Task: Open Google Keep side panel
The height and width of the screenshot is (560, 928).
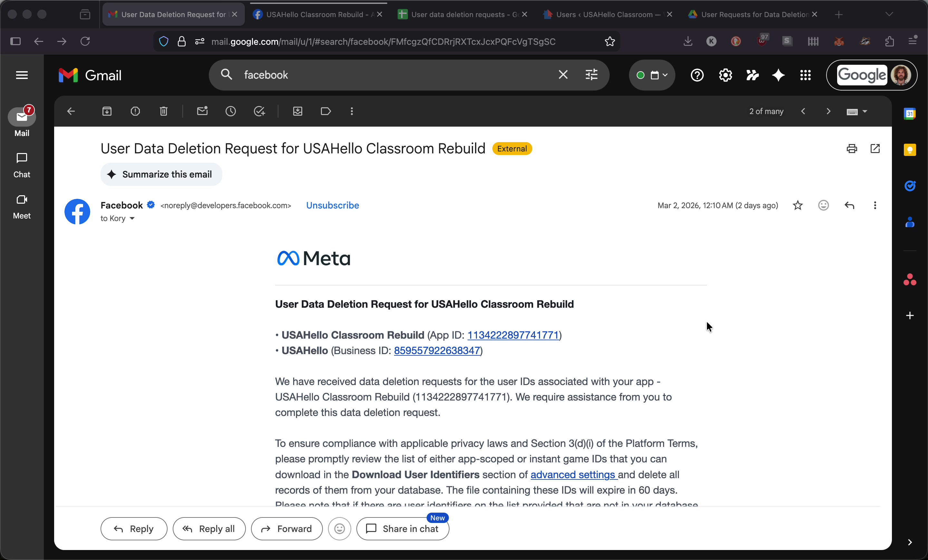Action: (910, 150)
